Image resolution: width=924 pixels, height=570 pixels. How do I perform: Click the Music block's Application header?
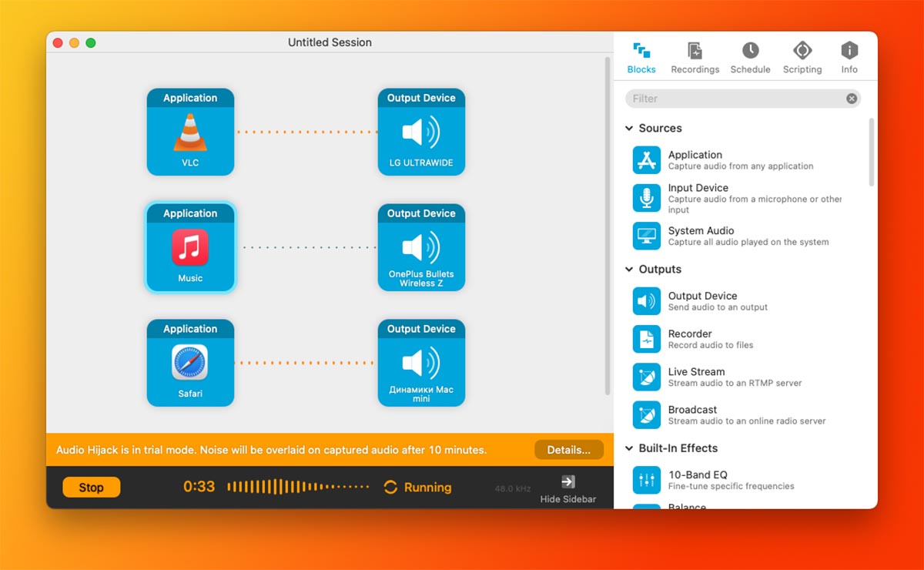[x=190, y=213]
